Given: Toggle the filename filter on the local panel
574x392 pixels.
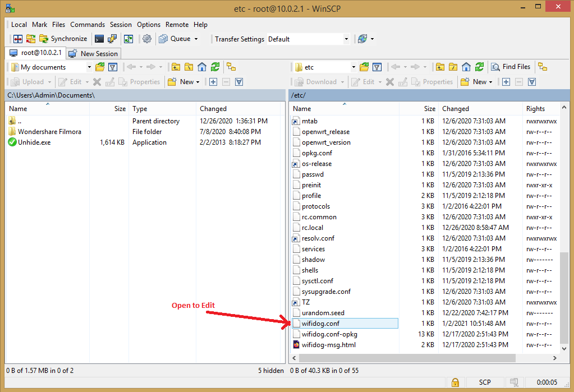Looking at the screenshot, I should pyautogui.click(x=113, y=67).
